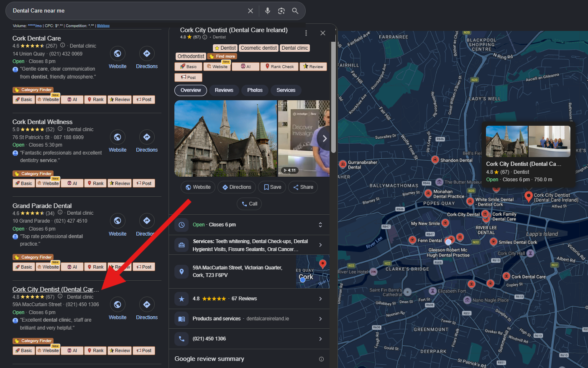Switch to the Services tab
The height and width of the screenshot is (368, 588).
tap(286, 90)
